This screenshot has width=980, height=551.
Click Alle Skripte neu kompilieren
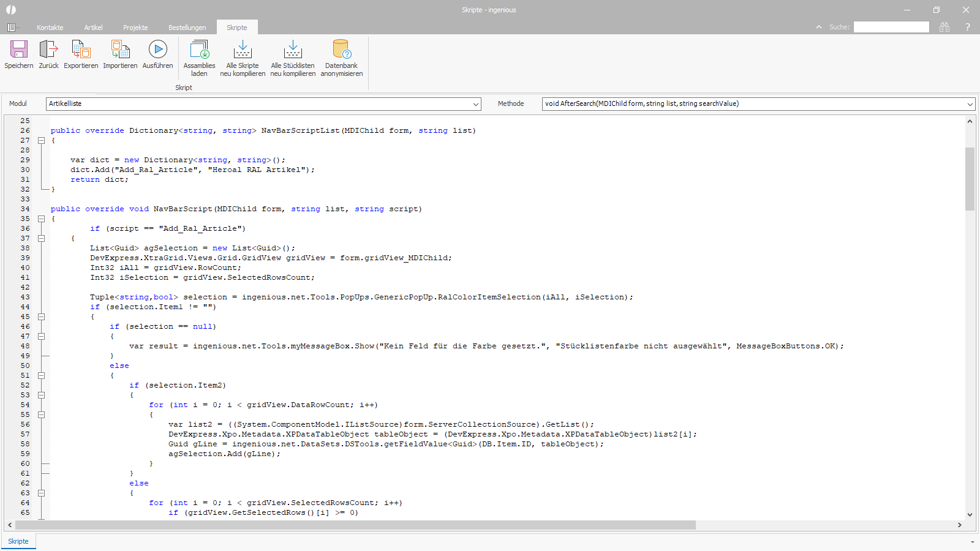pos(243,50)
